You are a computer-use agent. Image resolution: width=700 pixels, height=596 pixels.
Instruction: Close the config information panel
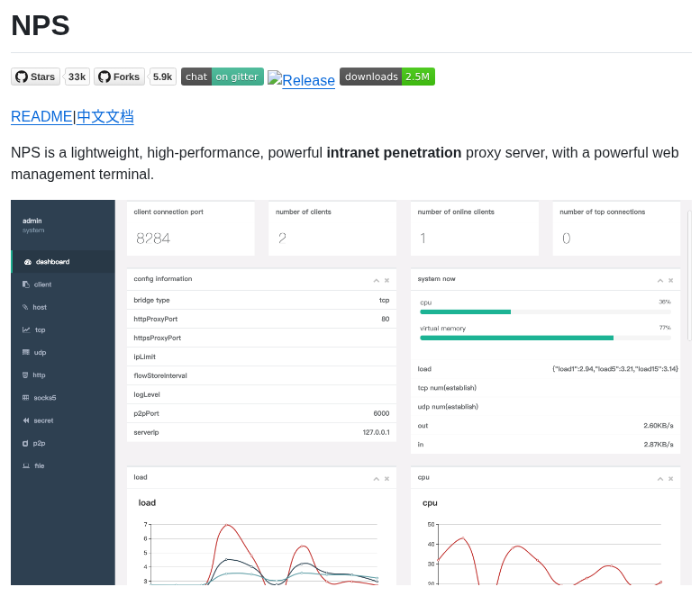click(x=387, y=281)
